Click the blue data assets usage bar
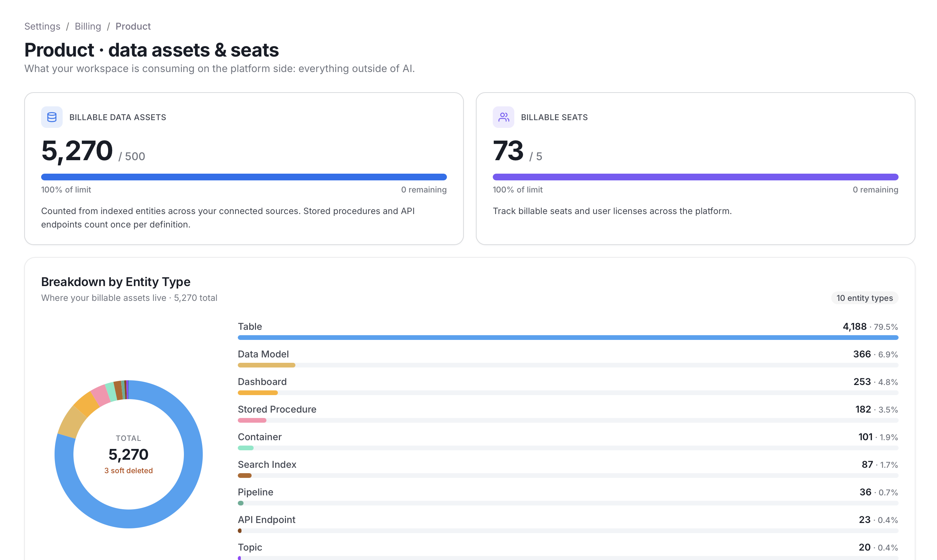Screen dimensions: 937x560 click(244, 177)
